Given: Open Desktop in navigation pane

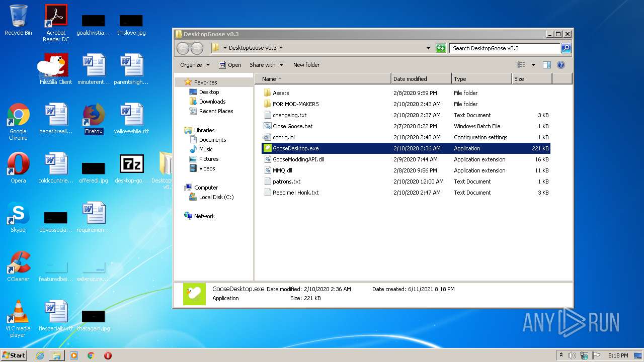Looking at the screenshot, I should click(204, 92).
